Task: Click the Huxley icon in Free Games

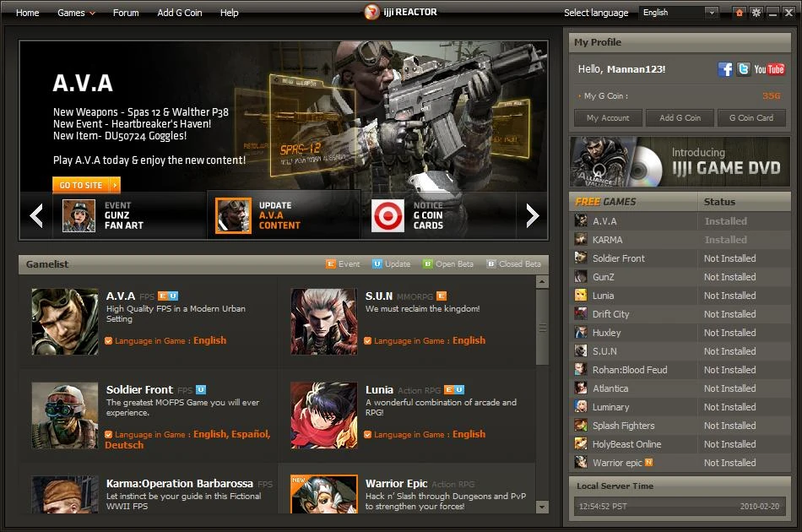Action: click(581, 332)
